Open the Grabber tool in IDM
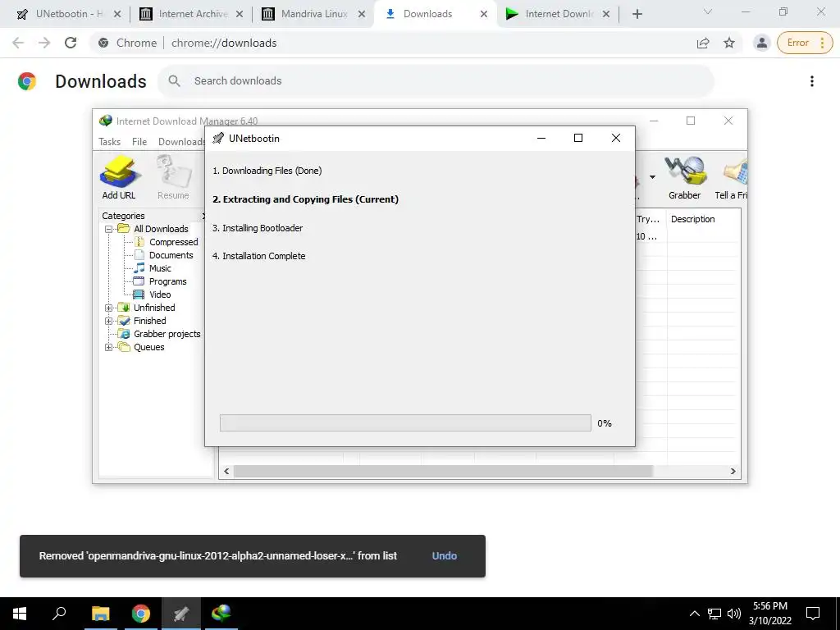840x630 pixels. point(684,178)
